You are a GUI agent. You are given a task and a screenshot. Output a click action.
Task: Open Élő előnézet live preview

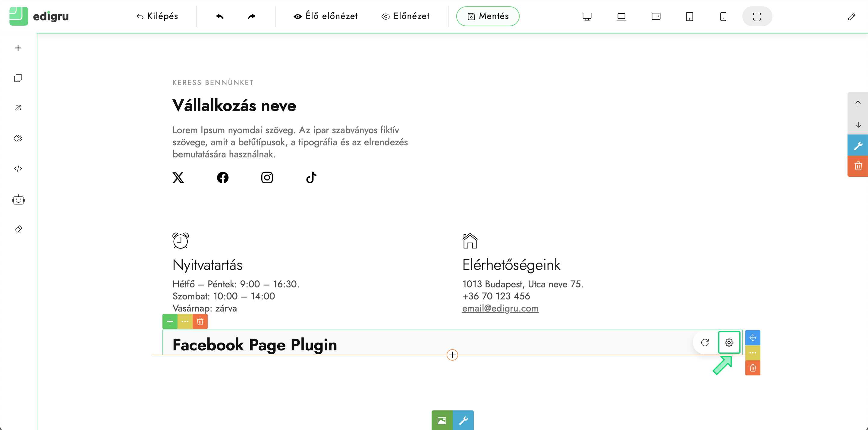[325, 16]
